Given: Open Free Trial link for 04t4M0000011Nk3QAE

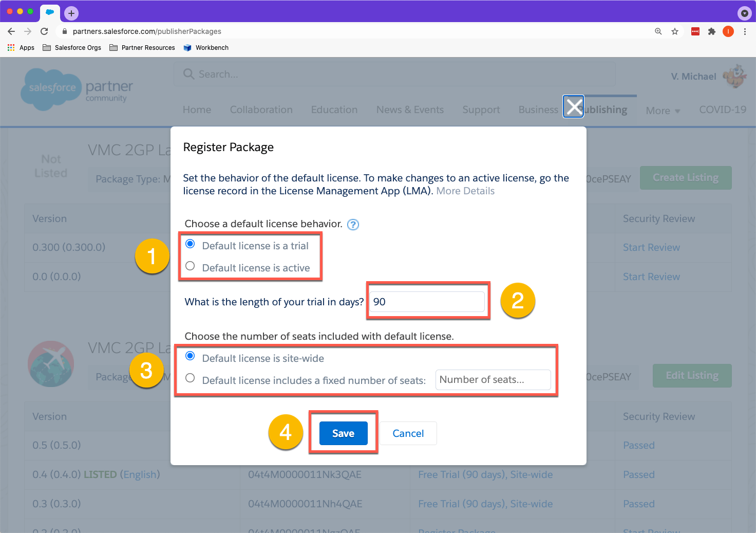Looking at the screenshot, I should click(x=485, y=474).
